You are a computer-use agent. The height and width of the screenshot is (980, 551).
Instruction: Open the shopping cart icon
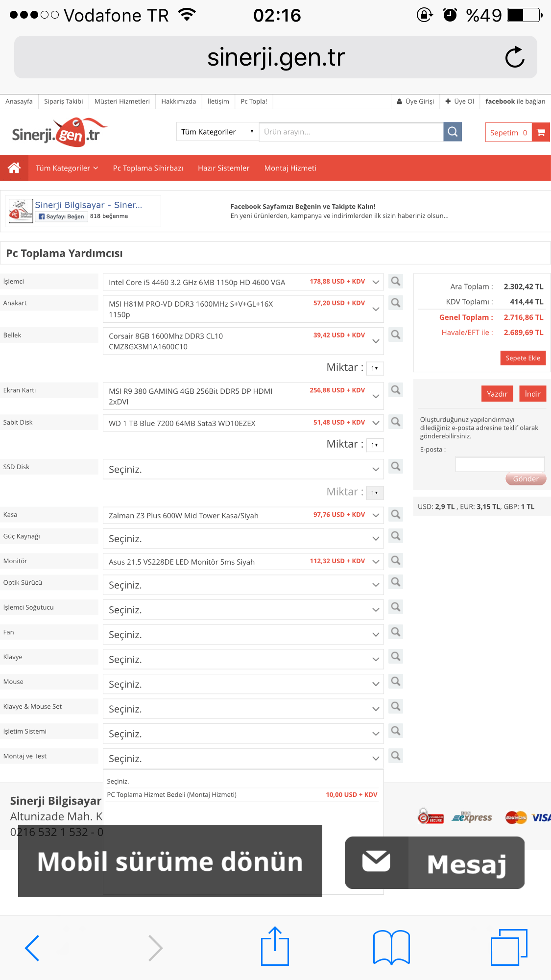[x=541, y=132]
